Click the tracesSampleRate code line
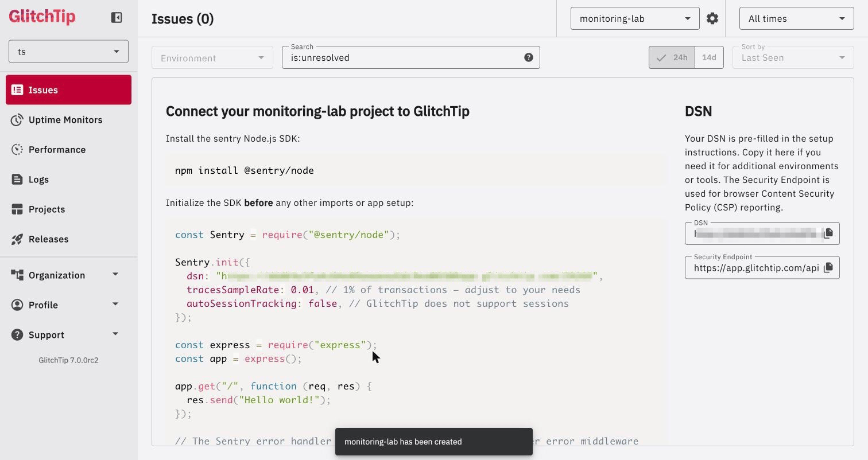This screenshot has height=460, width=868. click(x=383, y=290)
